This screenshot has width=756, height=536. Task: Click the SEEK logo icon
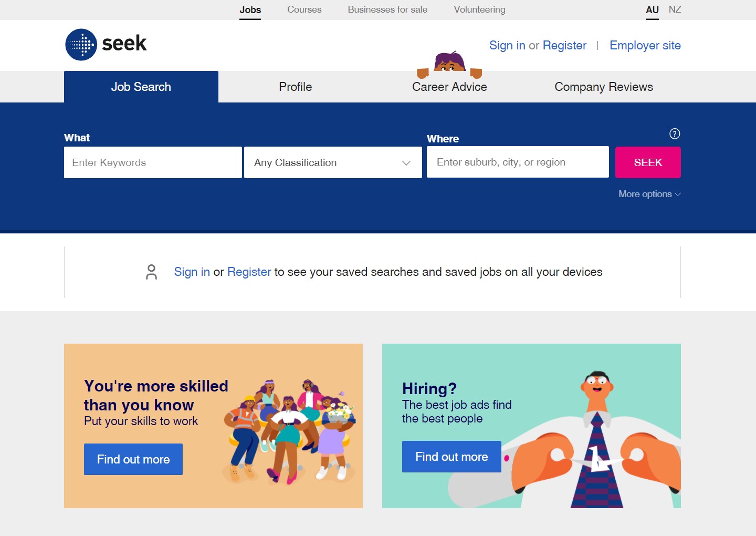tap(81, 45)
